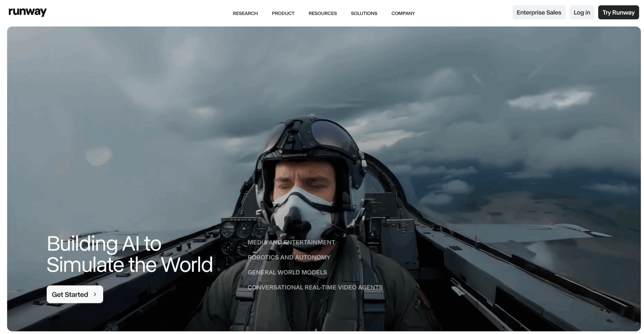This screenshot has height=334, width=644.
Task: Click the Enterprise Sales button
Action: [539, 13]
